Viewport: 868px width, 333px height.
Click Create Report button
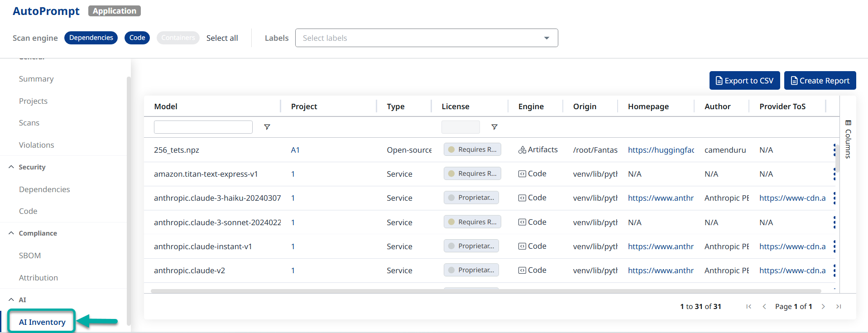pos(820,81)
